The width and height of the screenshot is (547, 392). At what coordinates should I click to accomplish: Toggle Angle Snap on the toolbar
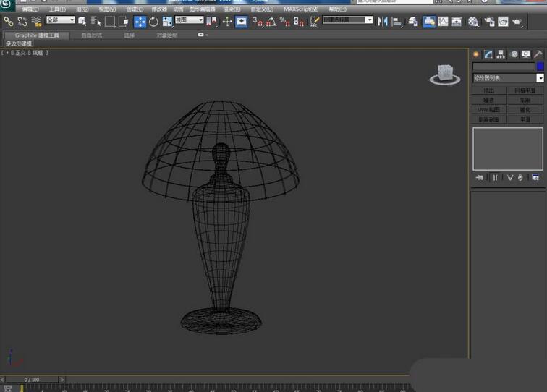(271, 22)
